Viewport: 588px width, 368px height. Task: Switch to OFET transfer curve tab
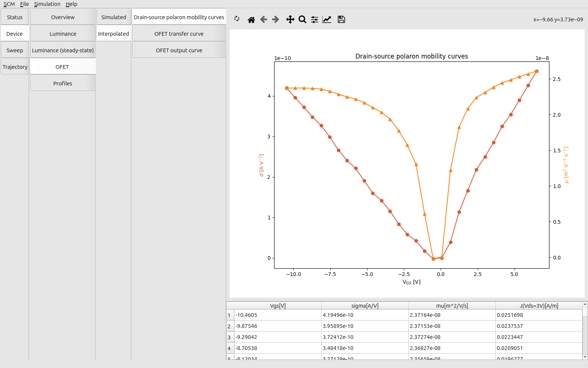point(179,34)
